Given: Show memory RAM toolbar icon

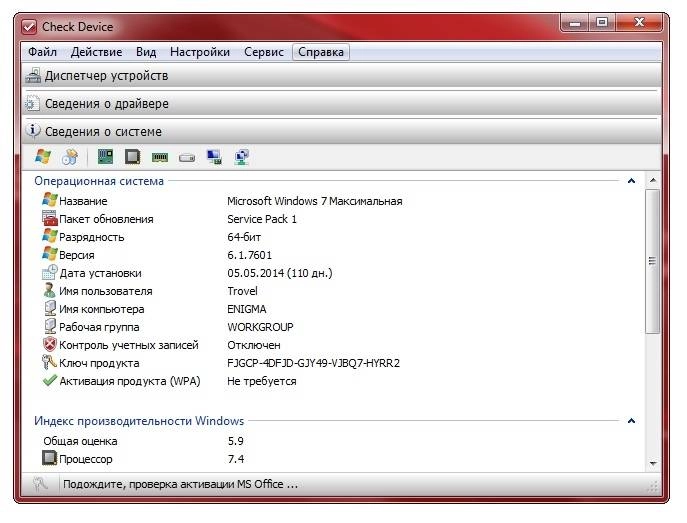Looking at the screenshot, I should coord(159,157).
